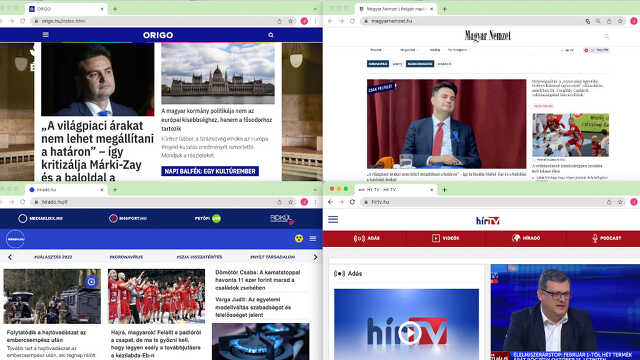
Task: Switch to the hirado.hu browser tab
Action: (x=66, y=190)
